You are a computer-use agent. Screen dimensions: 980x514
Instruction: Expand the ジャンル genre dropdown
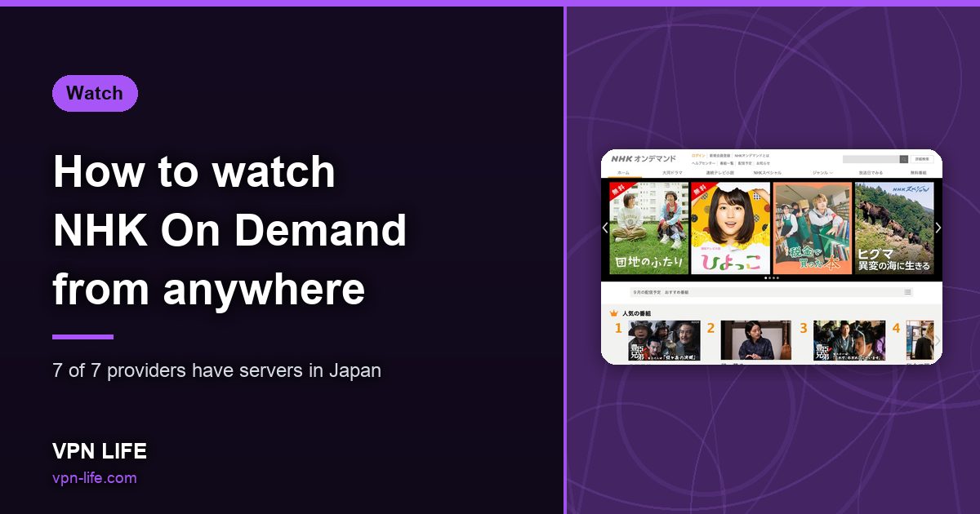click(x=822, y=173)
